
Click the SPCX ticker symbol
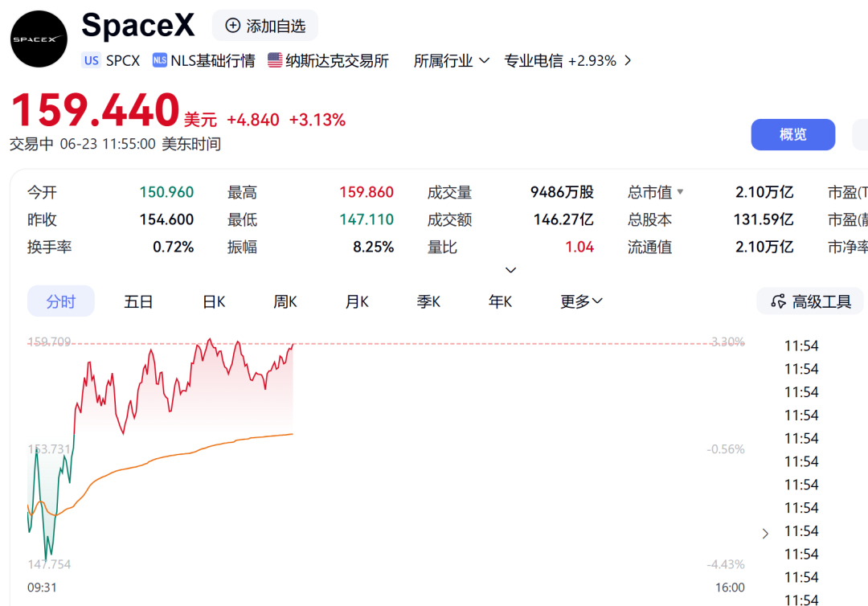(123, 60)
